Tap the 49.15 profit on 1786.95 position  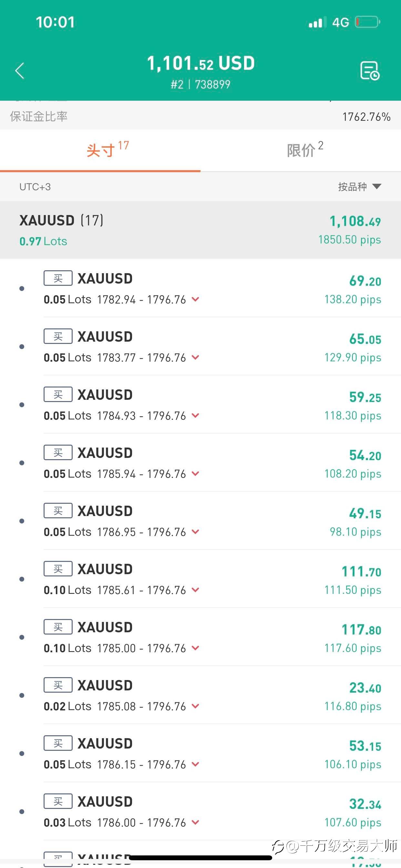[365, 513]
